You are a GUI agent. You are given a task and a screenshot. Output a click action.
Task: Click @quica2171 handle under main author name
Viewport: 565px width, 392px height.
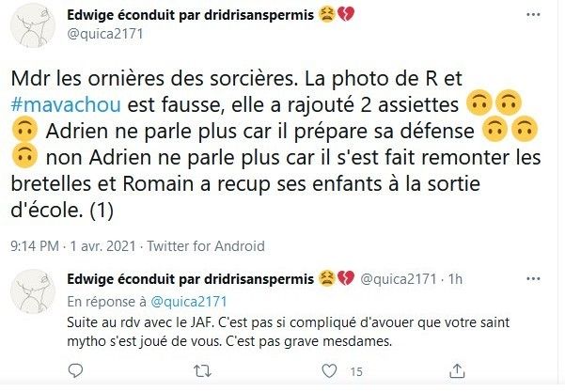tap(102, 34)
